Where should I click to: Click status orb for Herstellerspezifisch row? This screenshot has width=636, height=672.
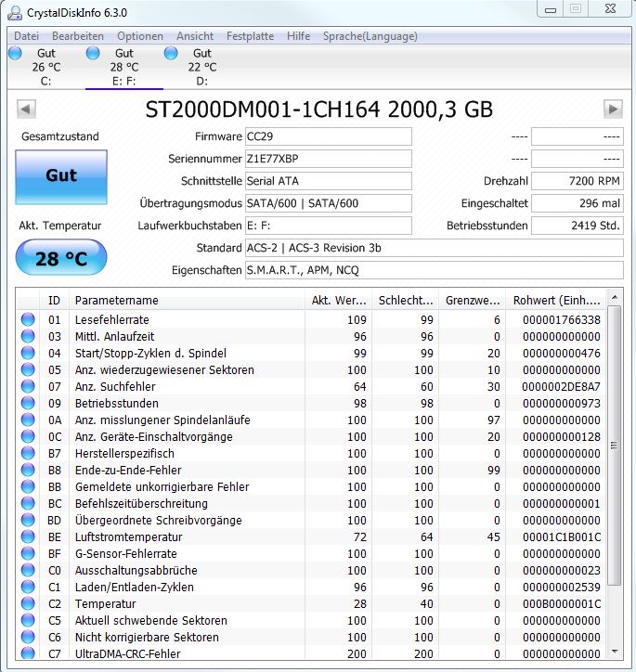pos(28,453)
